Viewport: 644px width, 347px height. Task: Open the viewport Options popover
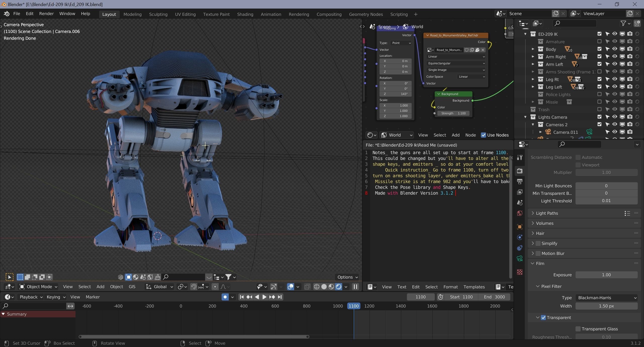[x=347, y=277]
